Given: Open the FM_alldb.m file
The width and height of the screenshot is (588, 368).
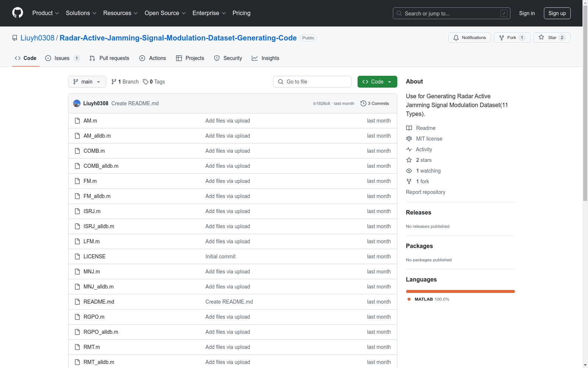Looking at the screenshot, I should pos(97,196).
